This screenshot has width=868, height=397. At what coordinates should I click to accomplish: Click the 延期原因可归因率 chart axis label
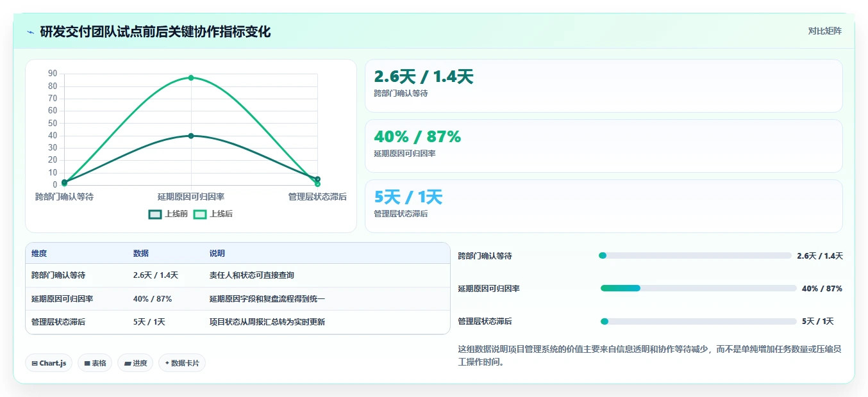coord(191,197)
